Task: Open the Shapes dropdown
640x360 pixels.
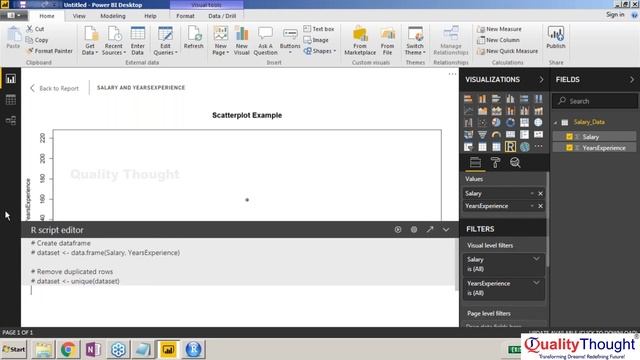Action: (320, 51)
